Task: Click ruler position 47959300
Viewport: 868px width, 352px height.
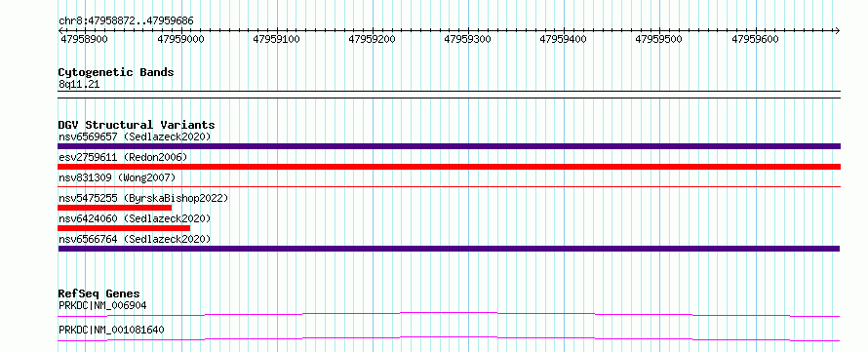Action: [468, 39]
